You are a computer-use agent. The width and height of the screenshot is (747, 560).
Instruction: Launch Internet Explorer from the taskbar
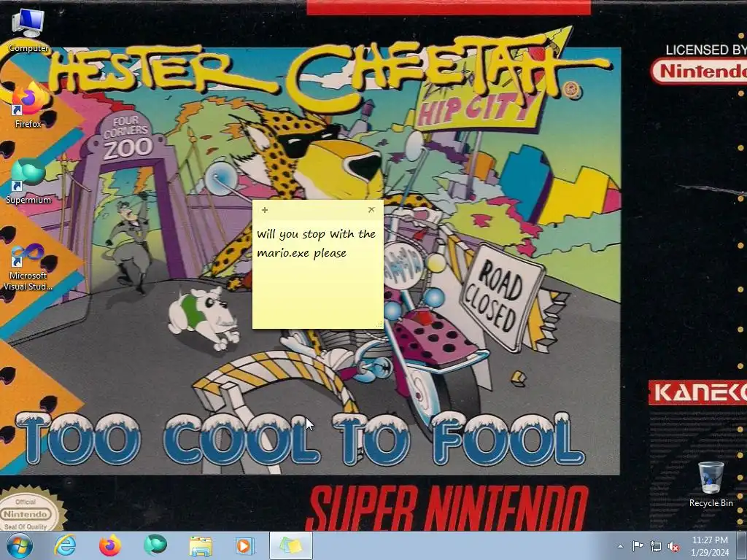click(x=65, y=545)
